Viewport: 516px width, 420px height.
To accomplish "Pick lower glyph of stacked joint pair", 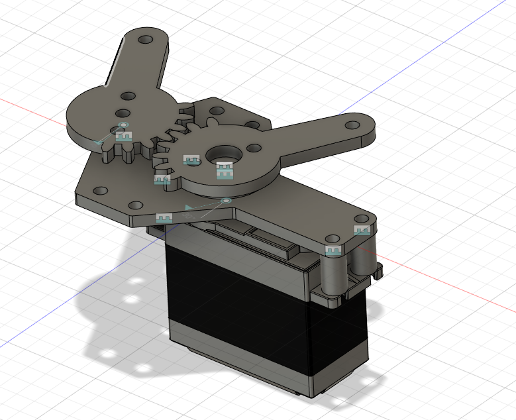I will (225, 174).
